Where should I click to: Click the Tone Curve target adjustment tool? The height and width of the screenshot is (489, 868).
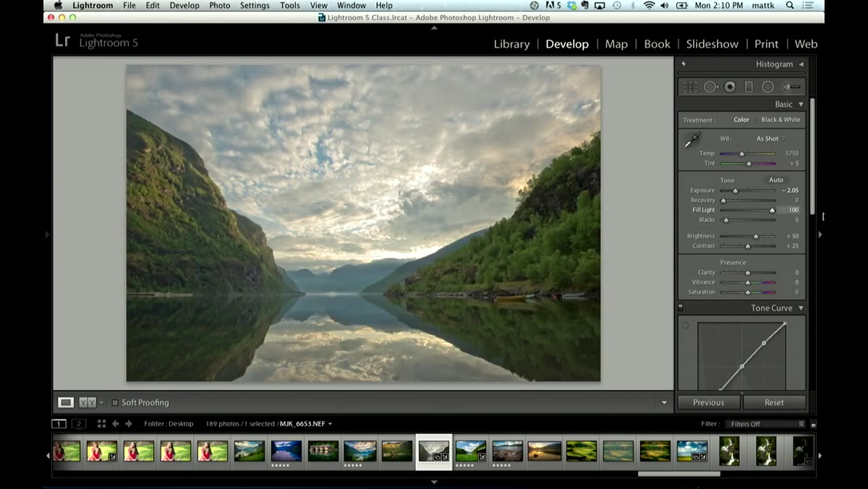[x=686, y=326]
